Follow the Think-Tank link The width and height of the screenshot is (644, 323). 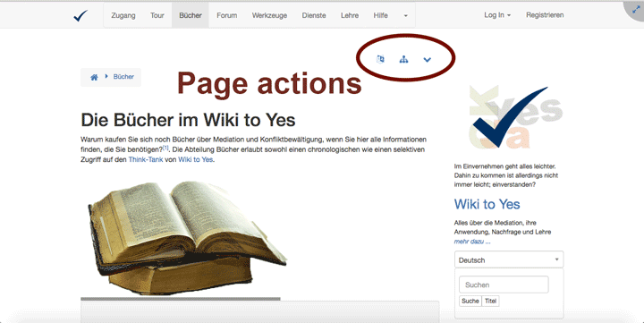[146, 159]
